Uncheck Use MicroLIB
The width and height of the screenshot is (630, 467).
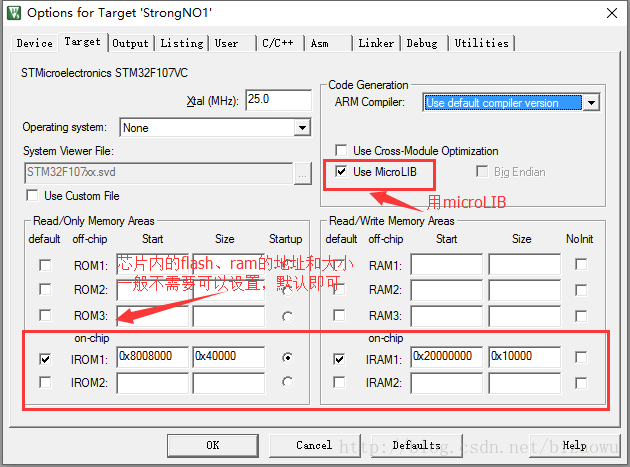(x=341, y=172)
